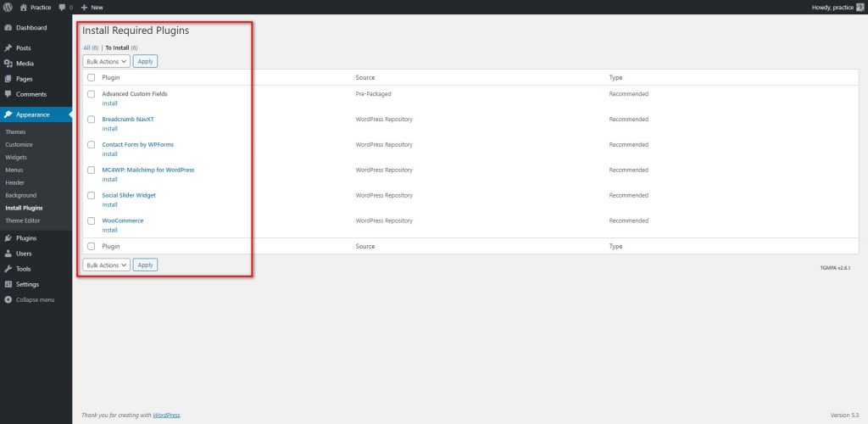
Task: Click Install under Advanced Custom Fields
Action: (109, 103)
